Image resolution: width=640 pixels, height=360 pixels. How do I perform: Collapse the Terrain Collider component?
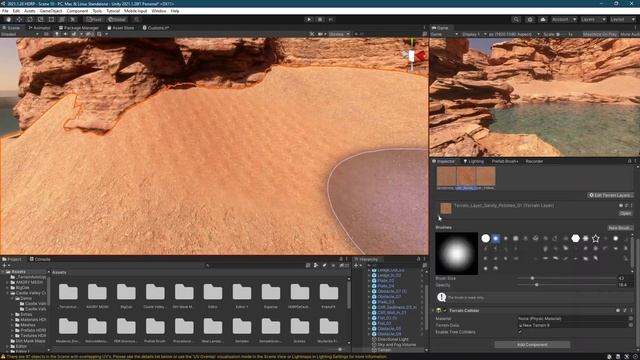434,311
